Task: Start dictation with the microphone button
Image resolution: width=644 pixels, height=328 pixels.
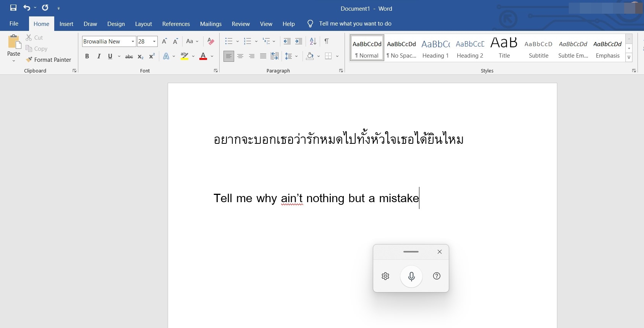Action: [411, 276]
